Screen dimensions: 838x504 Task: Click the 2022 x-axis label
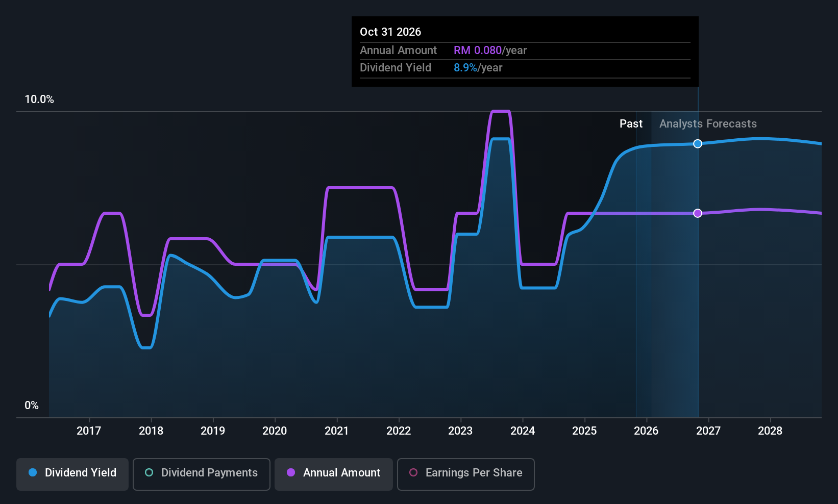pyautogui.click(x=399, y=431)
